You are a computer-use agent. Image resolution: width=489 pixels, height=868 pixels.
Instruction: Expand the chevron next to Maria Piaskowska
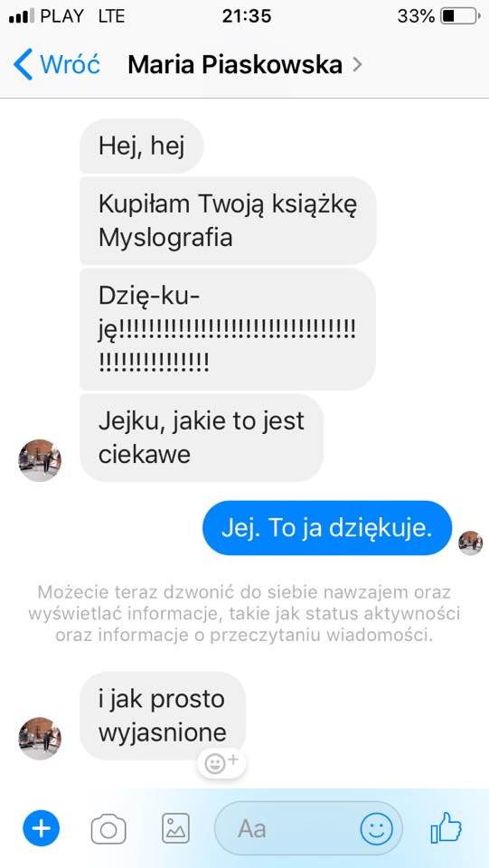click(x=357, y=65)
